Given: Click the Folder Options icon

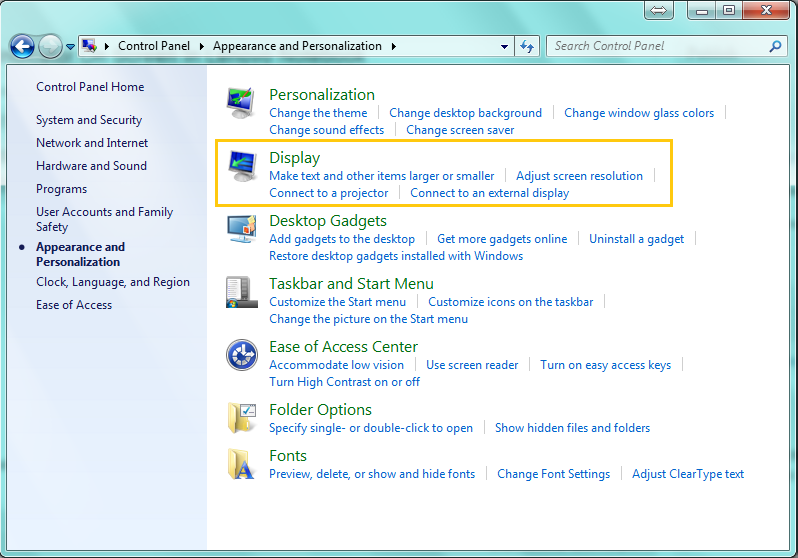Looking at the screenshot, I should coord(242,418).
